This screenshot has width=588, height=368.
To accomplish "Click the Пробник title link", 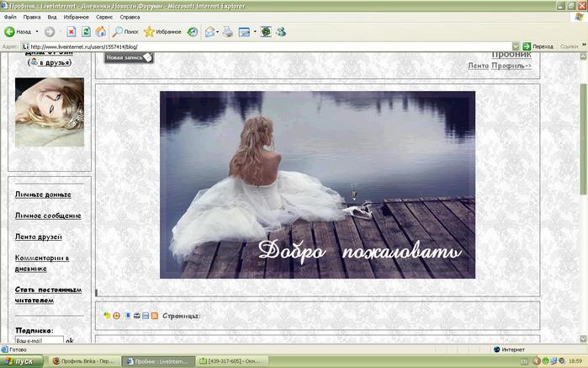I will [x=511, y=55].
